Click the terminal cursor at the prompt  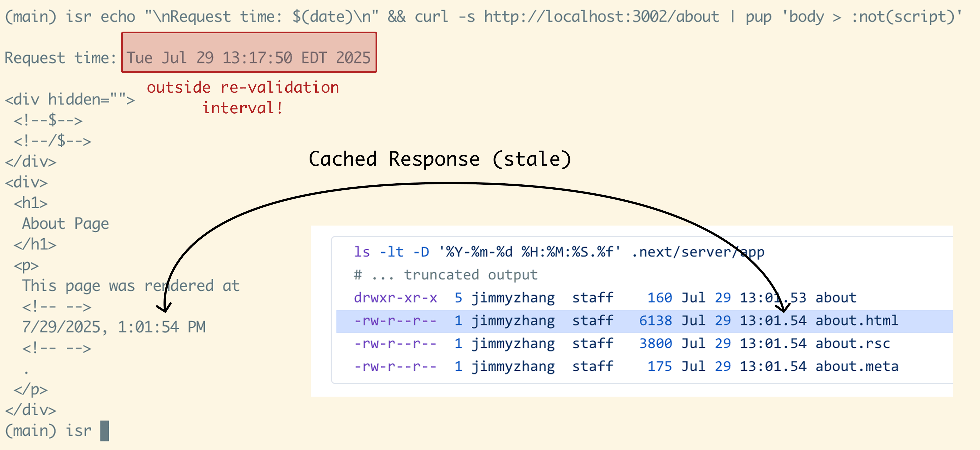coord(105,431)
